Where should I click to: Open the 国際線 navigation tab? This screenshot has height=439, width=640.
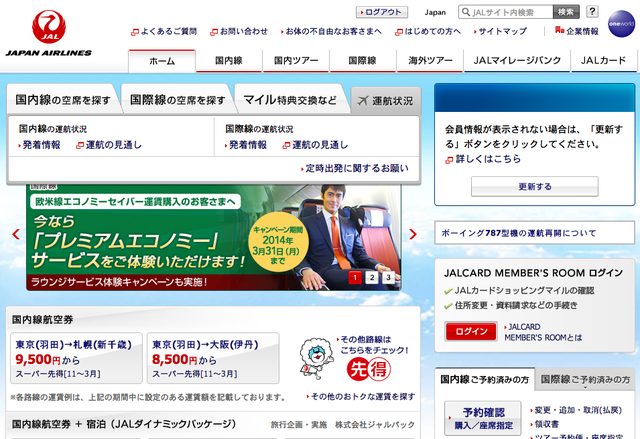(x=362, y=61)
